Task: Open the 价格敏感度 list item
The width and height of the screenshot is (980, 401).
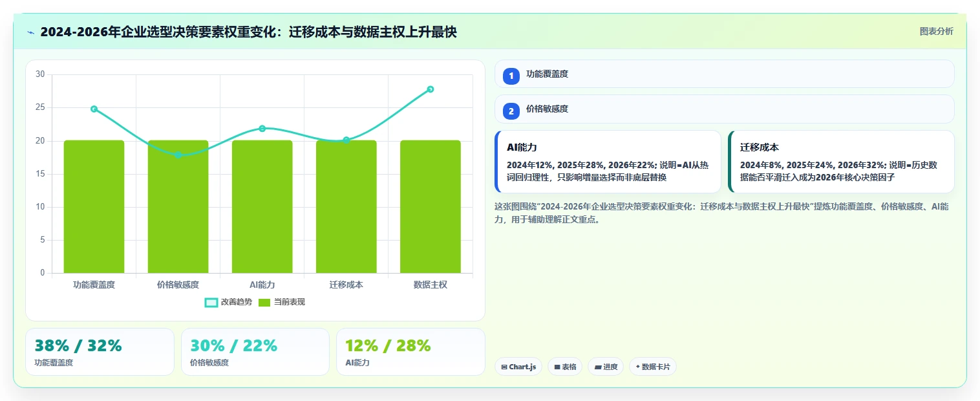Action: (x=724, y=109)
